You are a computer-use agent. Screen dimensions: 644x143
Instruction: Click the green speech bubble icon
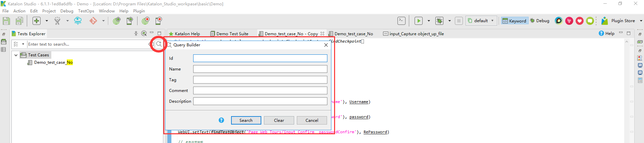pyautogui.click(x=590, y=21)
